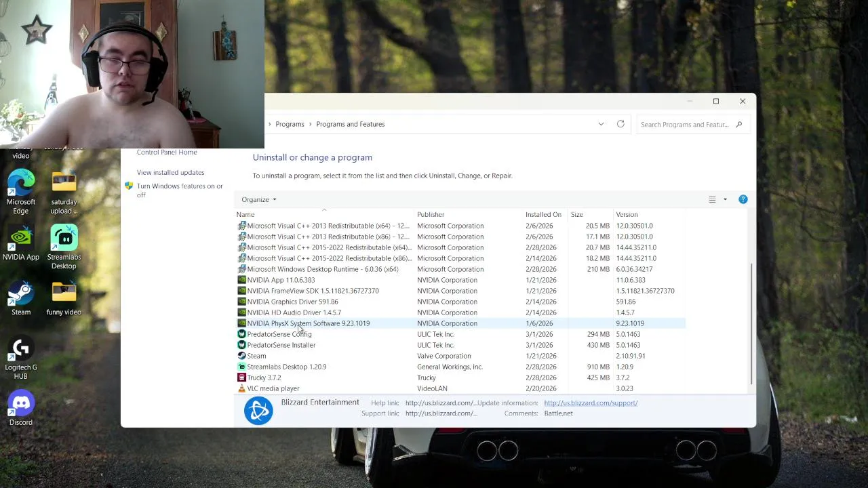The width and height of the screenshot is (868, 488).
Task: Click the Blizzard Entertainment publisher name
Action: click(320, 402)
